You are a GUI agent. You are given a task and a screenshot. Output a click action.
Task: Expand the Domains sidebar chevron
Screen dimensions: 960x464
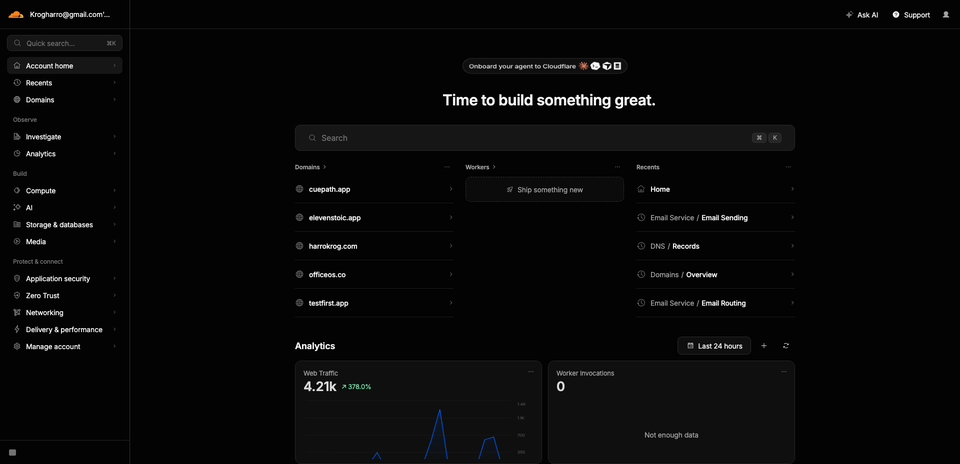[114, 100]
